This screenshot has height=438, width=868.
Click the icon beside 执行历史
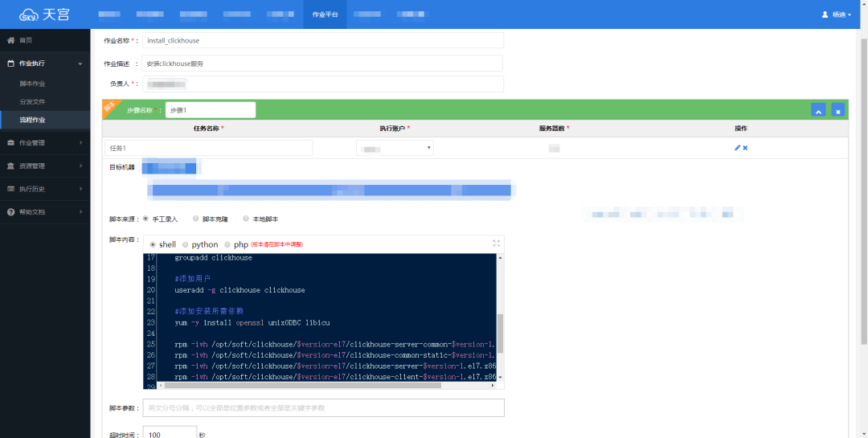pos(10,189)
